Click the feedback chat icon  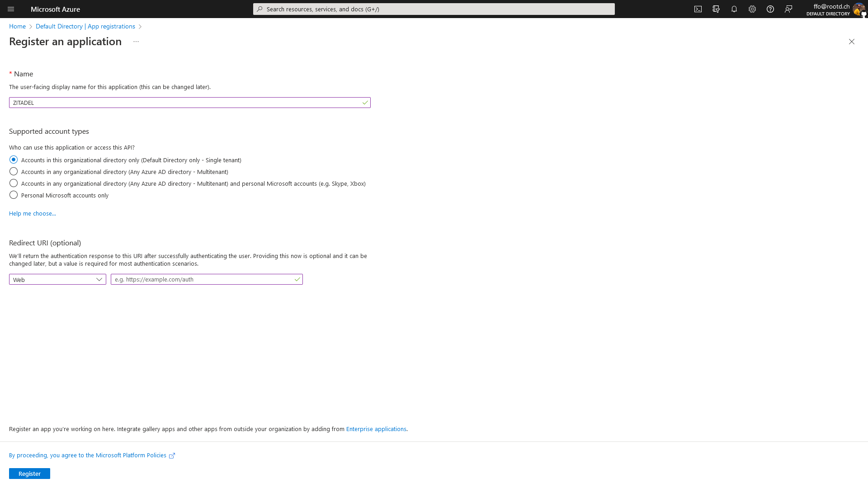click(x=789, y=9)
